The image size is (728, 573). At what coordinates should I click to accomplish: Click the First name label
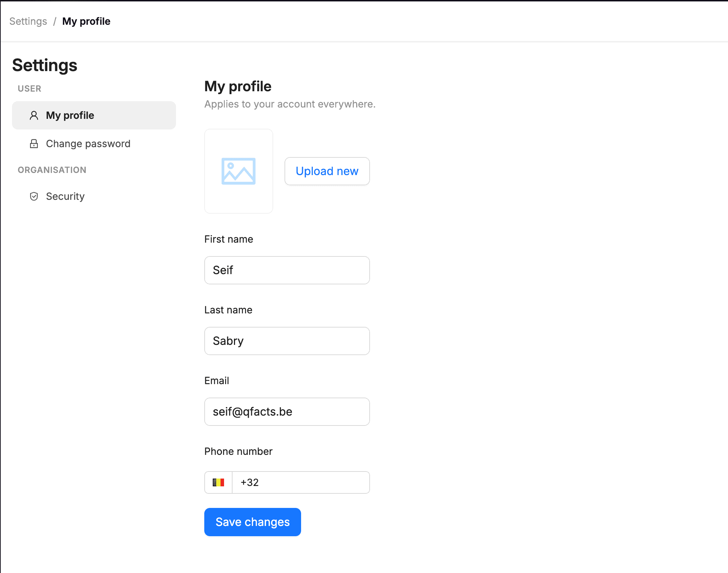coord(229,239)
